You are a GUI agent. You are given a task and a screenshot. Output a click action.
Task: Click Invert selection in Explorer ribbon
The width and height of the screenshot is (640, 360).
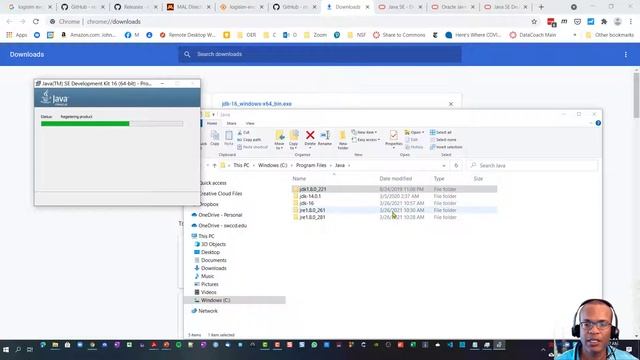446,147
